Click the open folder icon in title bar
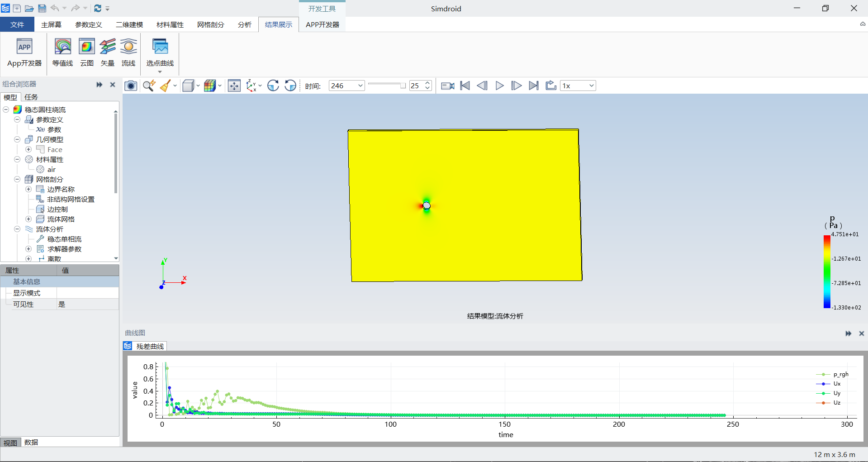Image resolution: width=868 pixels, height=462 pixels. pyautogui.click(x=29, y=8)
